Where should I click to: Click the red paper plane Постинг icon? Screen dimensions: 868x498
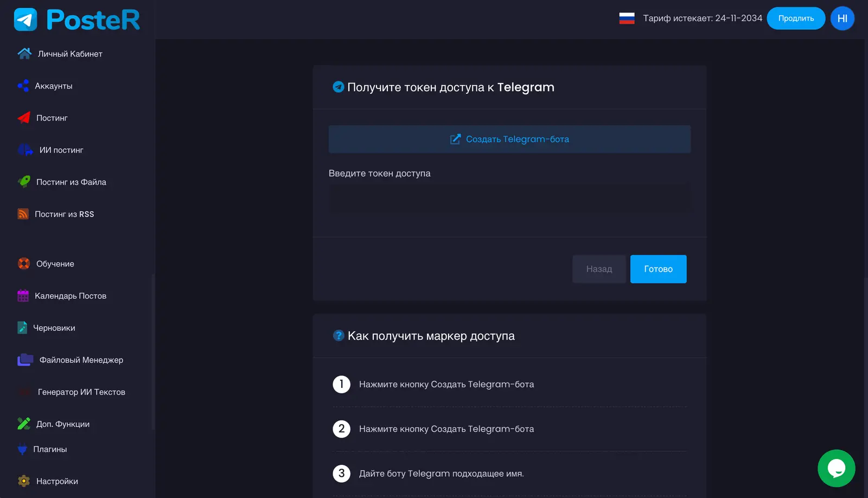click(24, 118)
